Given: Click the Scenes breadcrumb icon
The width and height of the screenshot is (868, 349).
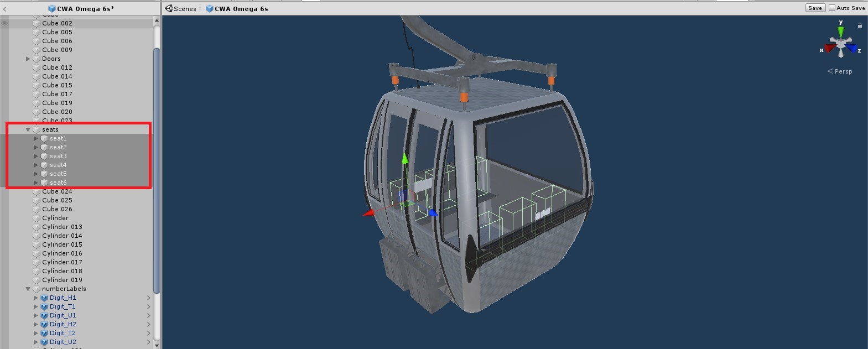Looking at the screenshot, I should point(169,8).
